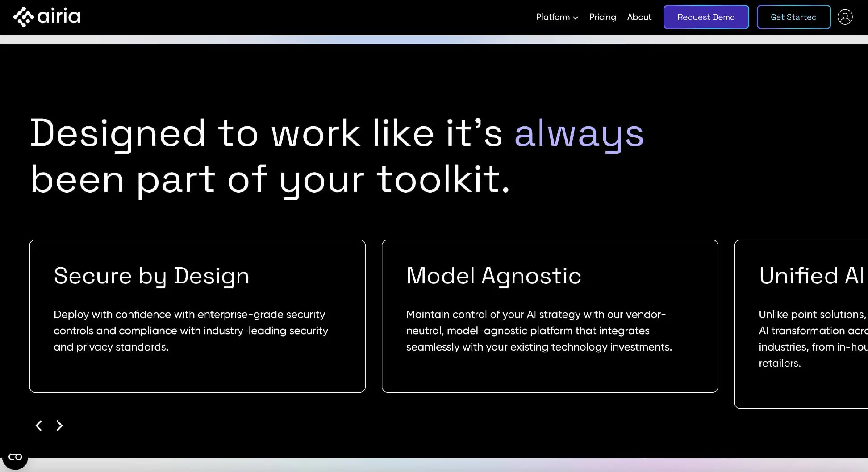
Task: Expand the Platform dropdown menu
Action: (x=557, y=17)
